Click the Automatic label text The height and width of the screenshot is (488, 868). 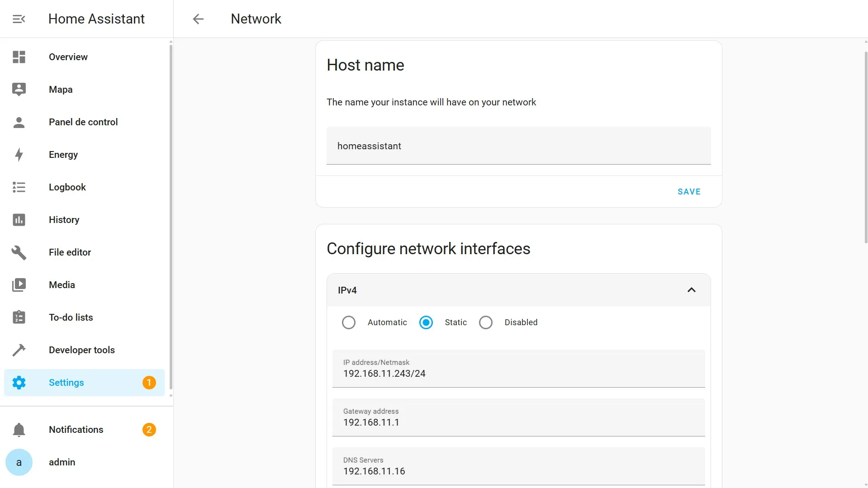coord(387,322)
